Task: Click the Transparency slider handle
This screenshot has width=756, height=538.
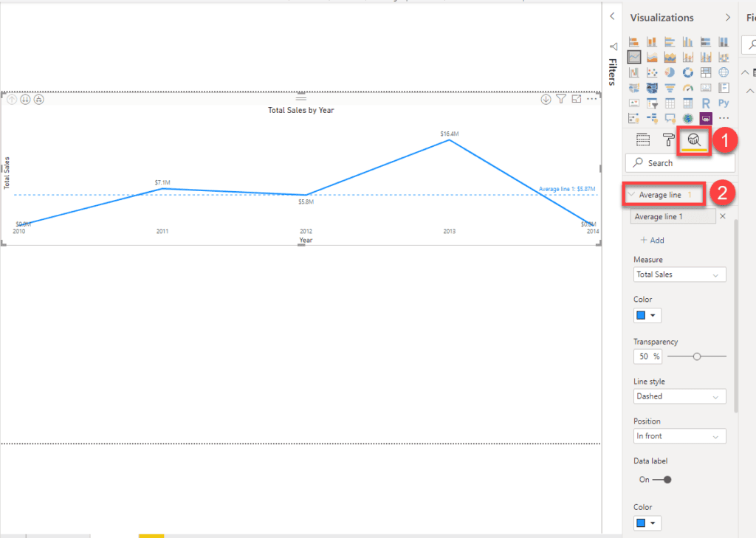Action: (x=697, y=356)
